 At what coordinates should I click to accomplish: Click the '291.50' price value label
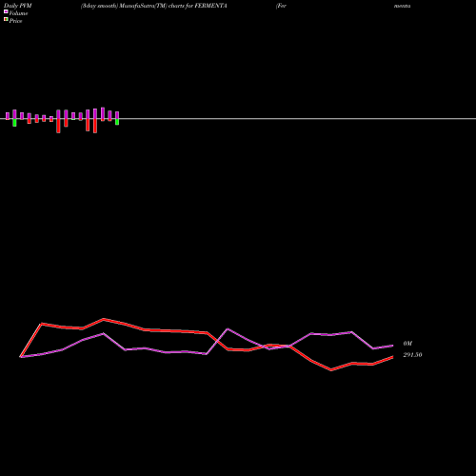(x=412, y=355)
